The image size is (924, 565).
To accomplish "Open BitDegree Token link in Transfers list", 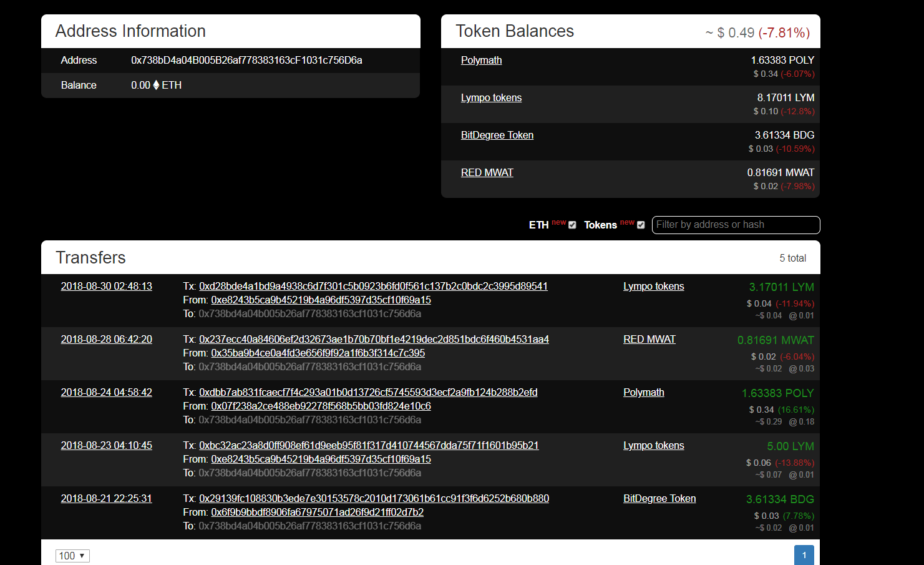I will click(x=659, y=499).
